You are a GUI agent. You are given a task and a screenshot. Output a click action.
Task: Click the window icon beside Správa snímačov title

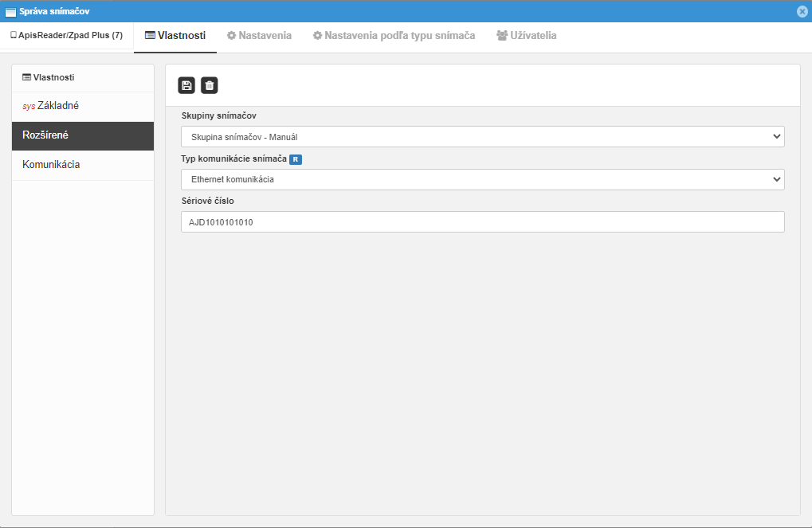coord(10,11)
